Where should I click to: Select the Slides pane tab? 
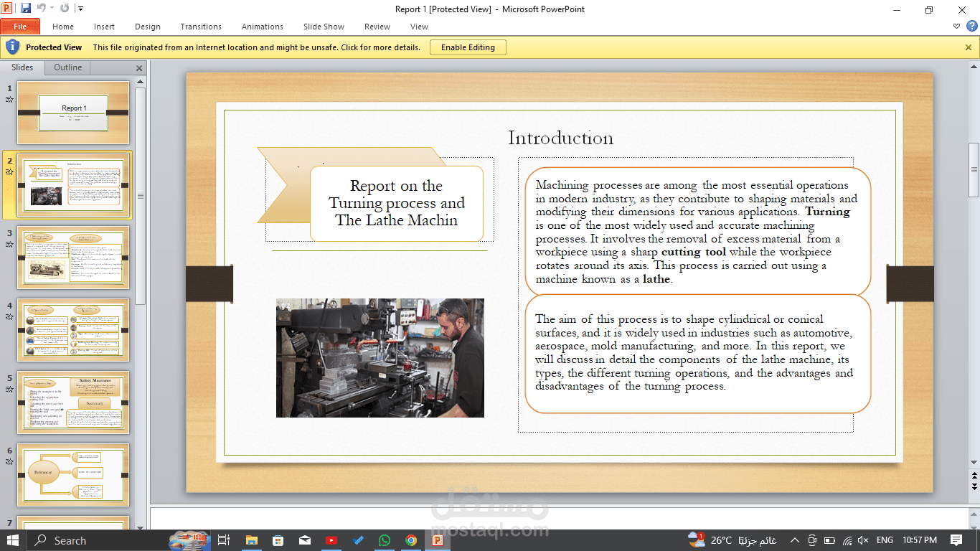[22, 67]
